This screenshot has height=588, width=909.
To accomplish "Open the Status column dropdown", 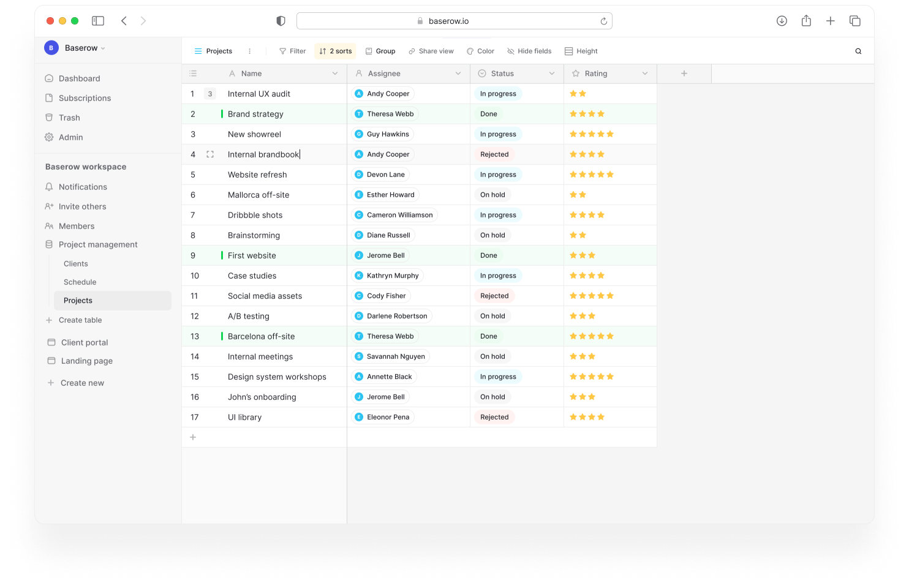I will click(x=551, y=73).
